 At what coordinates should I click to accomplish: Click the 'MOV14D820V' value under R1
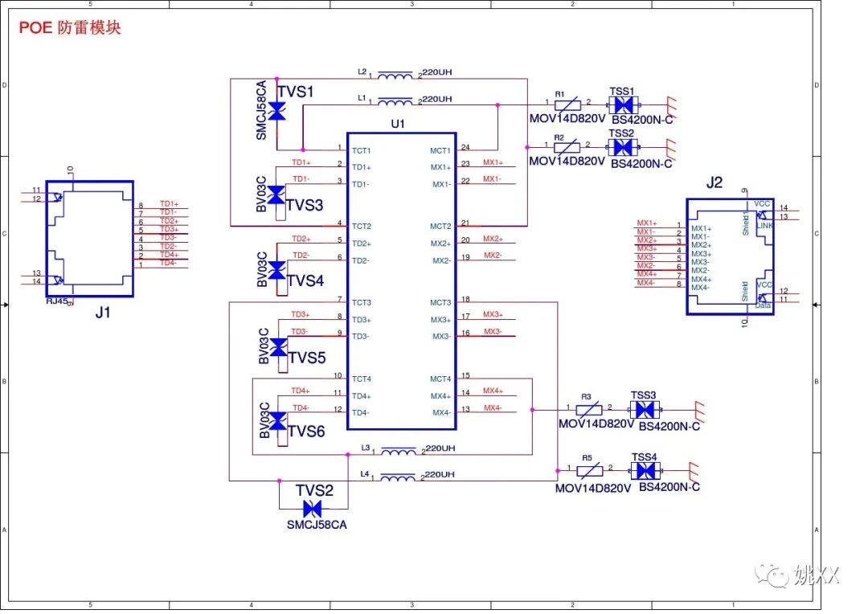click(567, 118)
